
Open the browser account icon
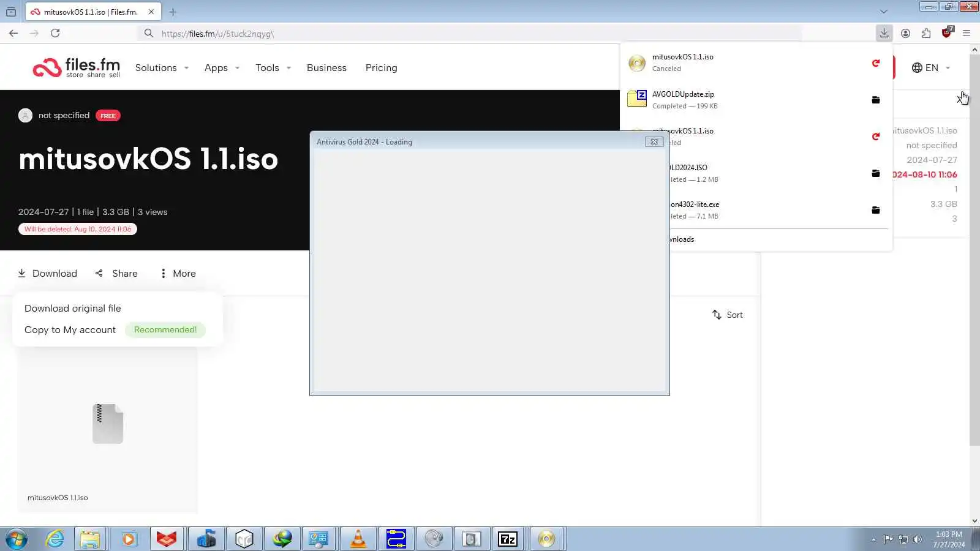point(905,33)
